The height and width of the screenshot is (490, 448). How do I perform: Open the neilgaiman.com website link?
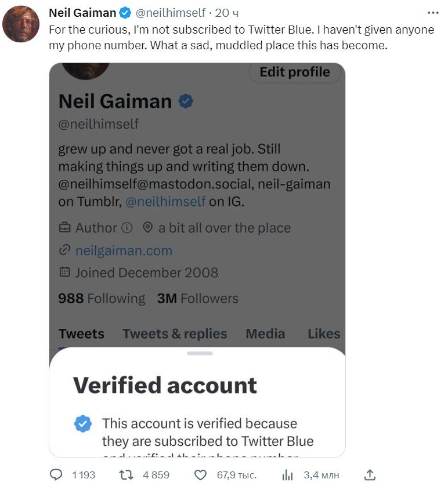click(124, 251)
